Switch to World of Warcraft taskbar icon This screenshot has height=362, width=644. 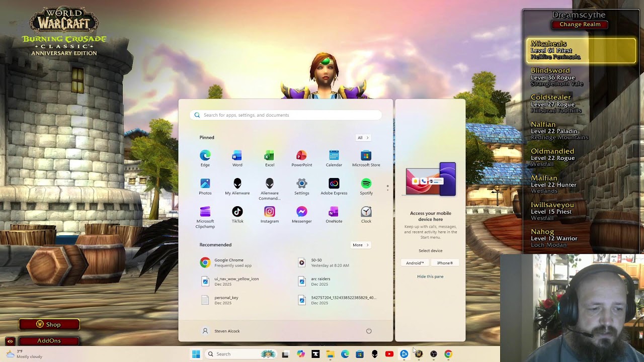419,354
